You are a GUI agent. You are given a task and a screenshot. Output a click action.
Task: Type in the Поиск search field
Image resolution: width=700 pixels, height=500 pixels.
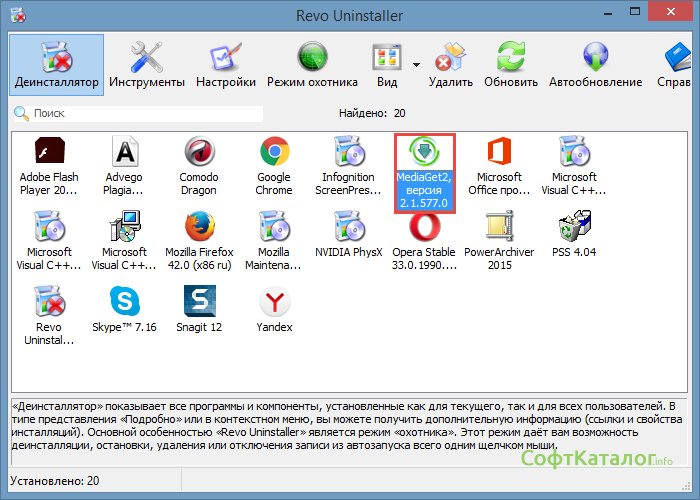pyautogui.click(x=145, y=114)
